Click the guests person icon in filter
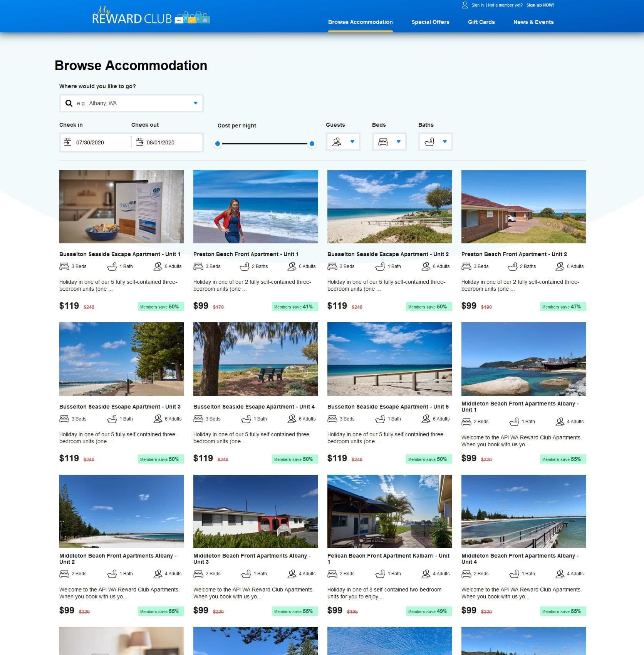 337,142
